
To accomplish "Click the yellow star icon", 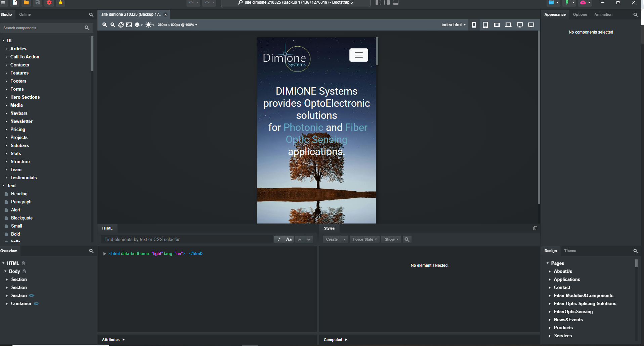I will pos(60,2).
